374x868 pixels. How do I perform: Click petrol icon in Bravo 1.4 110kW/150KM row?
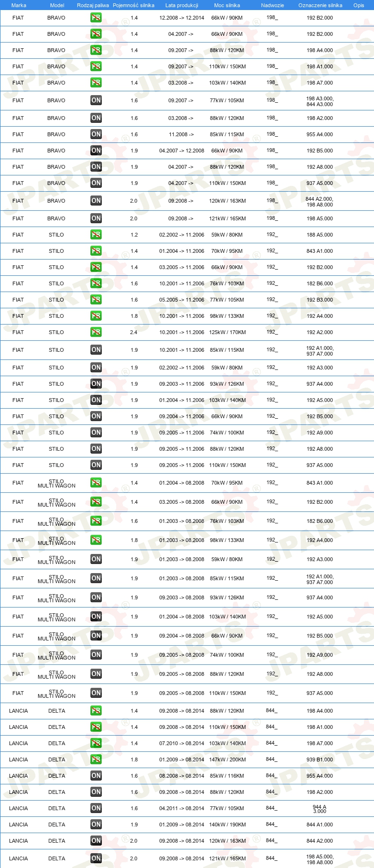click(96, 66)
